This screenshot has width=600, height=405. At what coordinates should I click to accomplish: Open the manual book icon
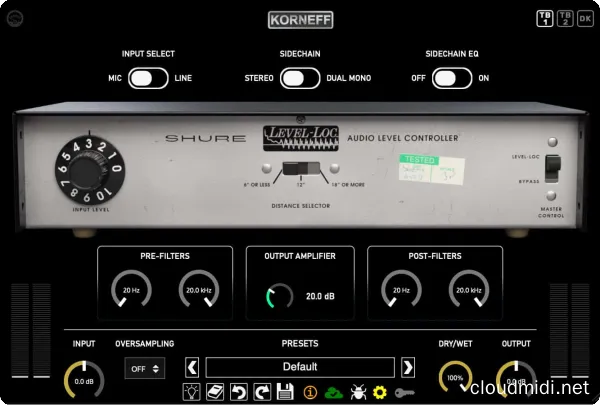pos(215,392)
